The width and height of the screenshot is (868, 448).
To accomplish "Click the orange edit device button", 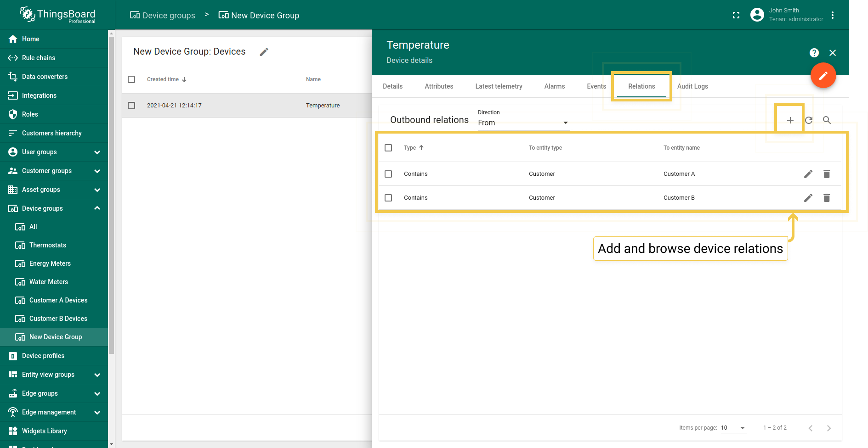I will (823, 76).
